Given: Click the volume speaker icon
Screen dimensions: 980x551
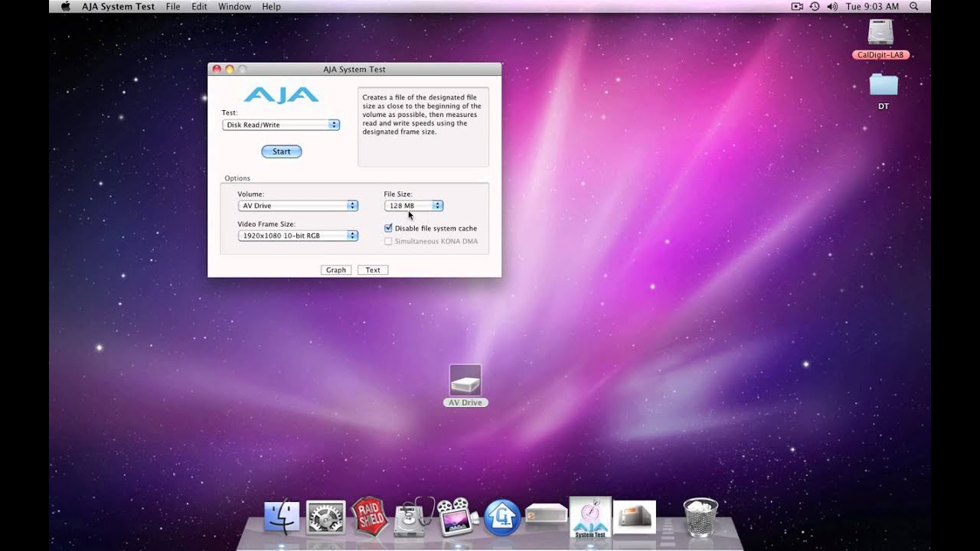Looking at the screenshot, I should [832, 6].
